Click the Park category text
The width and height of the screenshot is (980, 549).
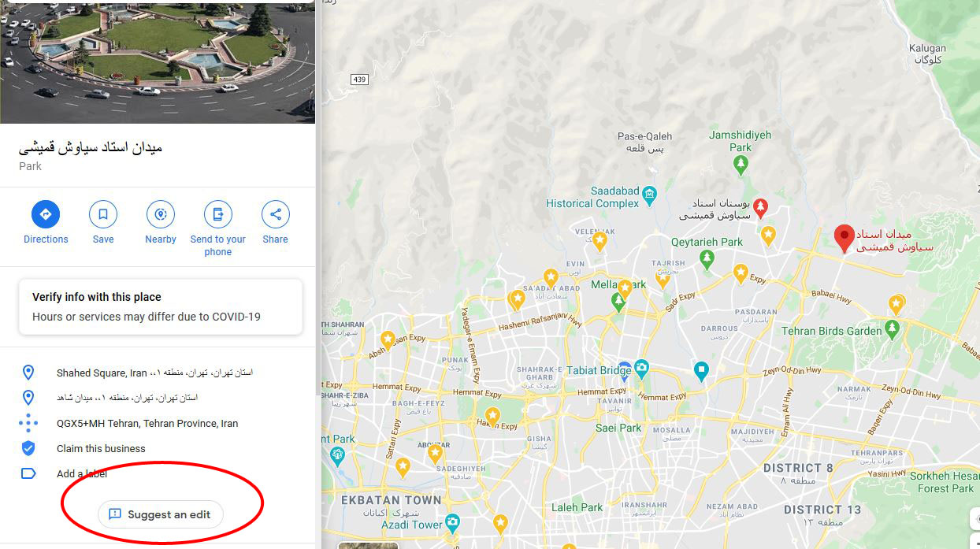click(30, 166)
